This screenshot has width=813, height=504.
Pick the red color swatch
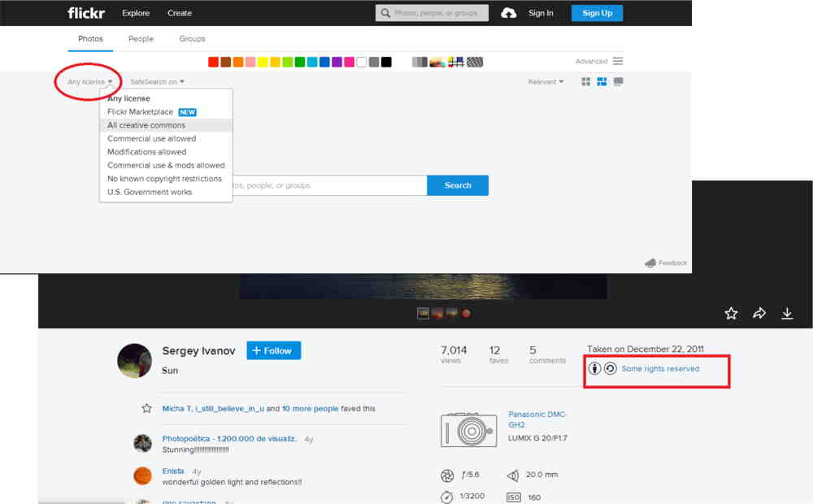coord(213,63)
